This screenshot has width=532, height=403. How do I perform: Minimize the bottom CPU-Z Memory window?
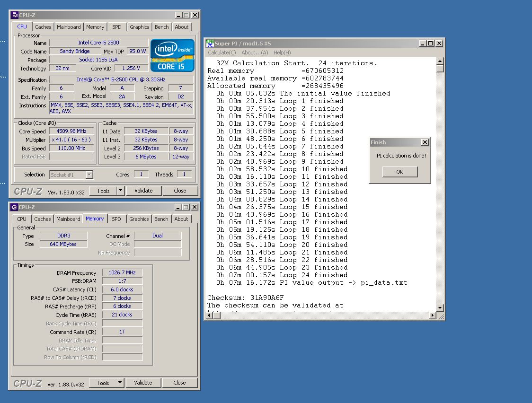178,207
